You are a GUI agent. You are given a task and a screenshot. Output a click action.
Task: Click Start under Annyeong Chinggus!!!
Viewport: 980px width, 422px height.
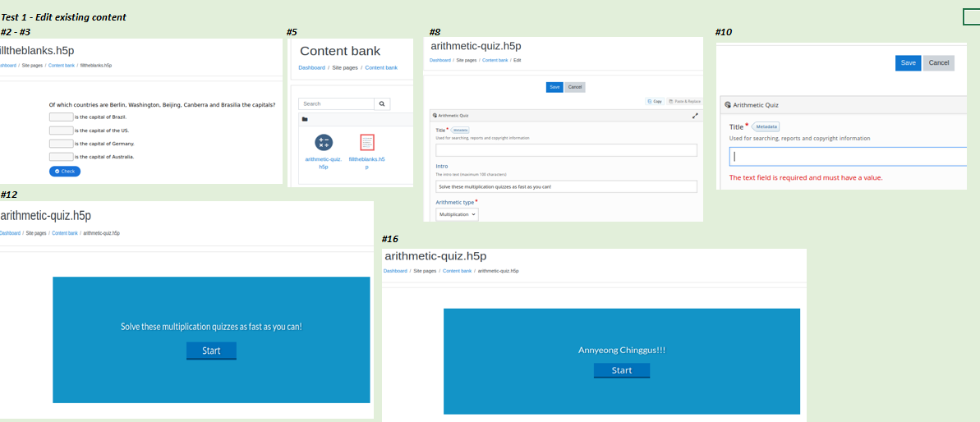point(622,371)
